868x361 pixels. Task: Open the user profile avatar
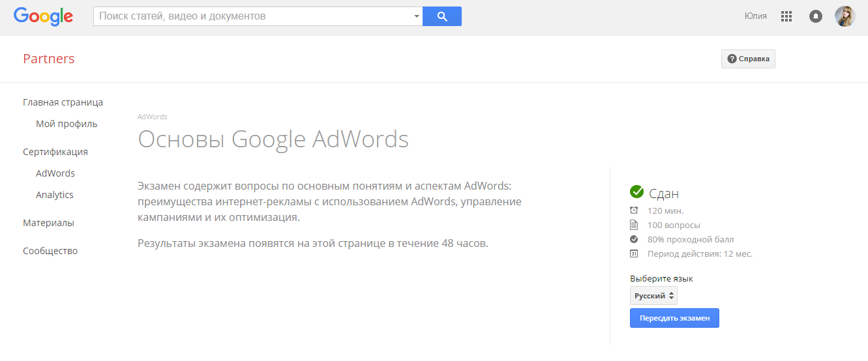click(x=845, y=16)
